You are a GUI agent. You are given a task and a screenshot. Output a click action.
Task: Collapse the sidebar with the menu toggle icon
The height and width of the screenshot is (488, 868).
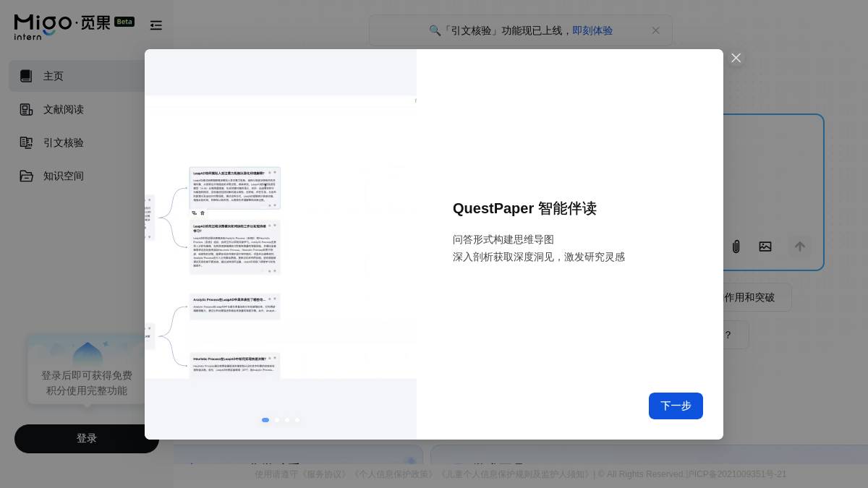click(156, 25)
